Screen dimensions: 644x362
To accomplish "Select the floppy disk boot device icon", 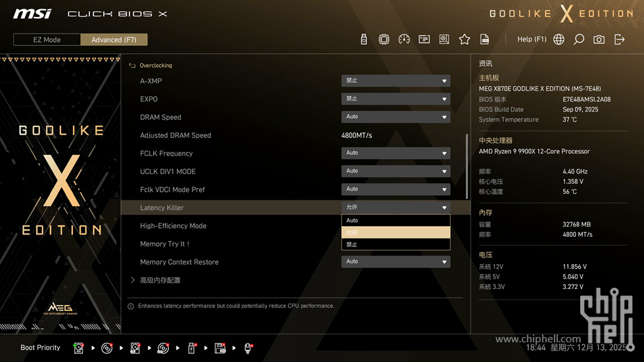I will [x=220, y=348].
